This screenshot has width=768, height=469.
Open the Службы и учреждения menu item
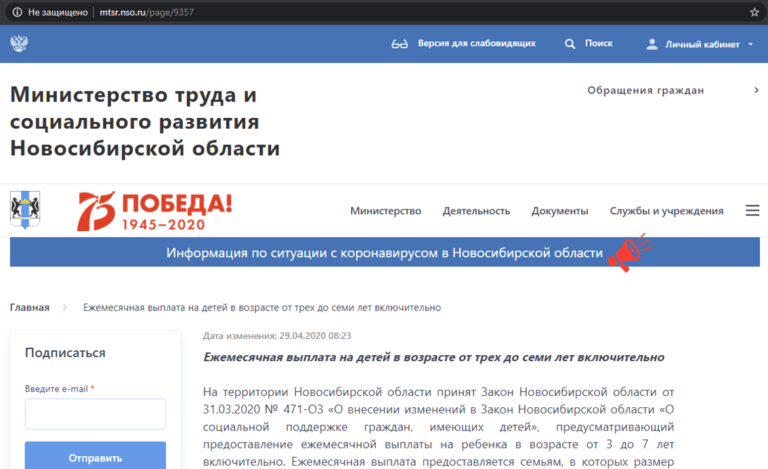[666, 211]
